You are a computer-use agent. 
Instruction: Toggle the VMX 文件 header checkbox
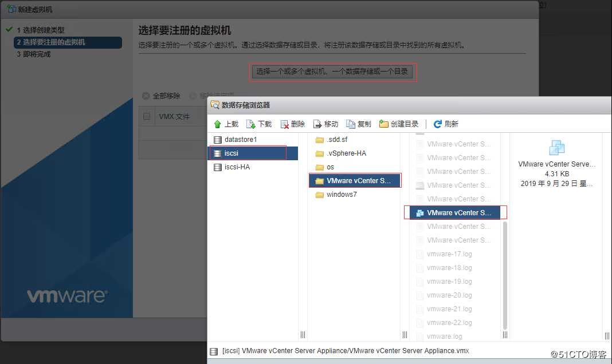pos(147,116)
